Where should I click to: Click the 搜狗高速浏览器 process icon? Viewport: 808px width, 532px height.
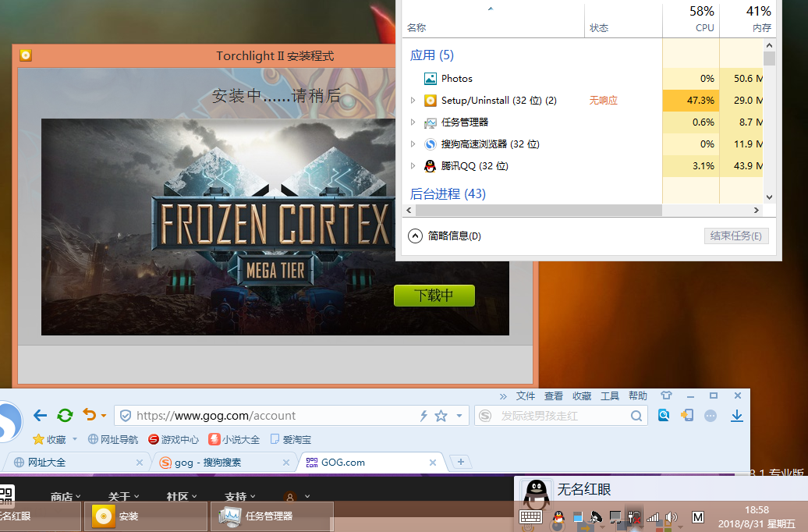431,144
